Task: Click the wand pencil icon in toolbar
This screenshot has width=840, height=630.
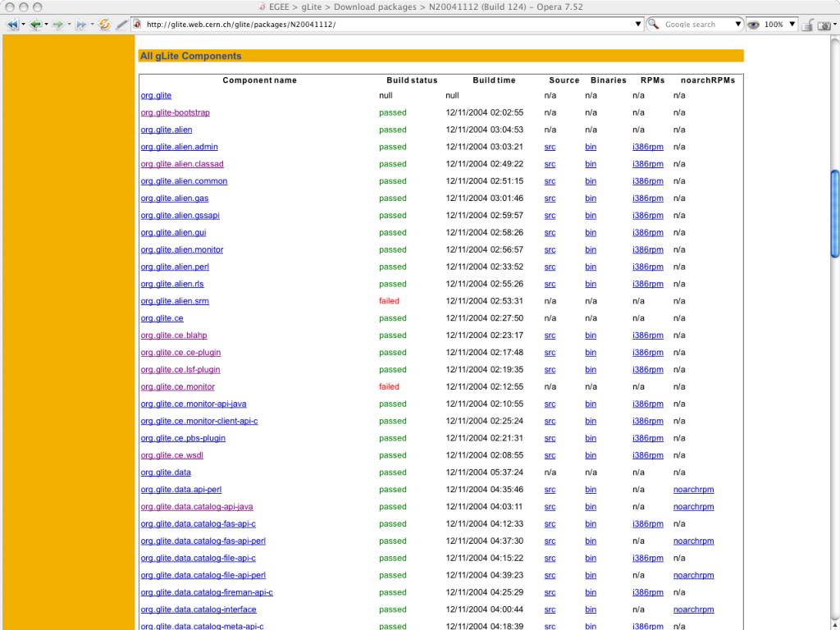Action: coord(123,24)
